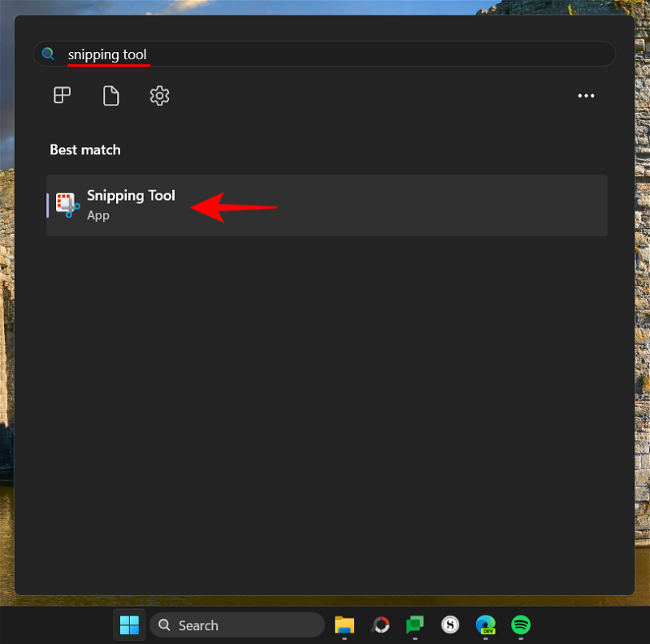The width and height of the screenshot is (650, 644).
Task: Open File Explorer from the taskbar
Action: point(344,625)
